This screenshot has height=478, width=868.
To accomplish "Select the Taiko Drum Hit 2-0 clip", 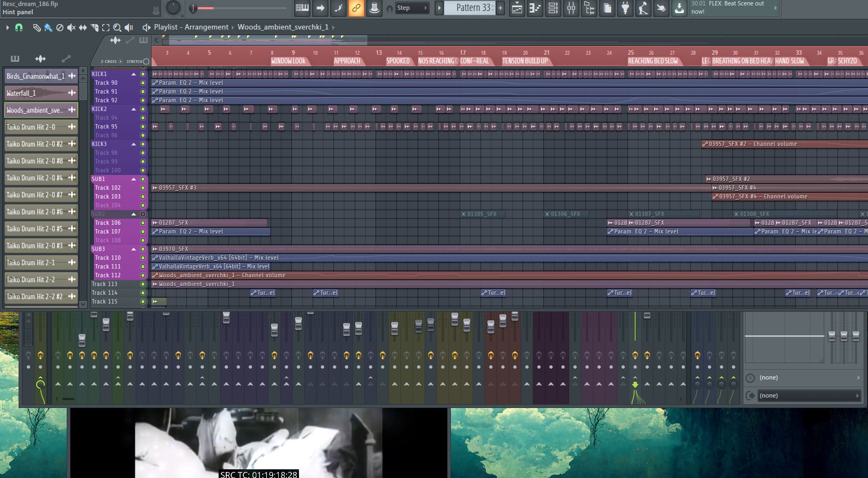I will (x=41, y=127).
